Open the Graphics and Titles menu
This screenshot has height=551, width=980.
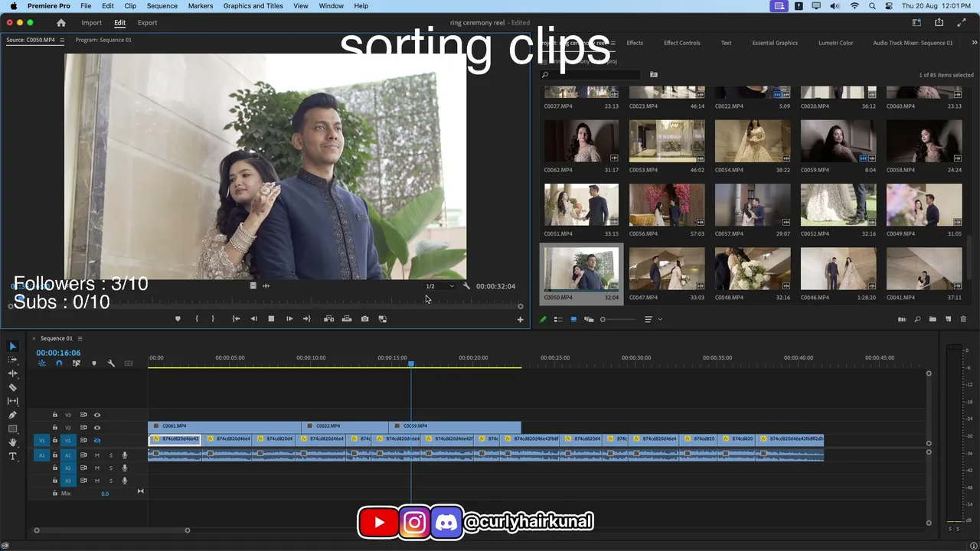coord(253,6)
